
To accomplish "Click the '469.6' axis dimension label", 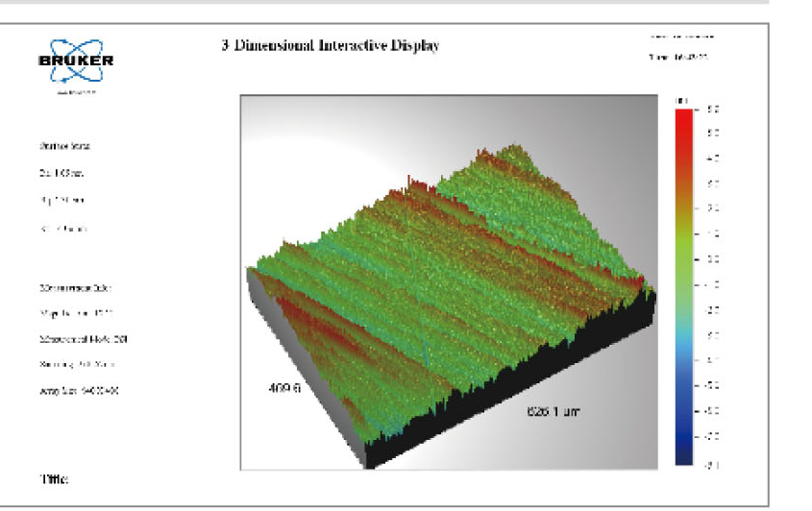I will (x=284, y=388).
